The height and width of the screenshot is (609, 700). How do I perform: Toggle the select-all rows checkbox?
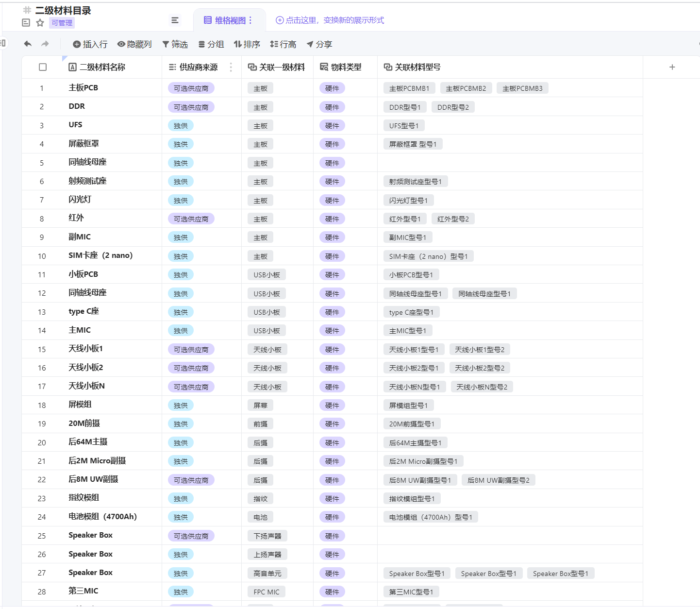(x=43, y=67)
